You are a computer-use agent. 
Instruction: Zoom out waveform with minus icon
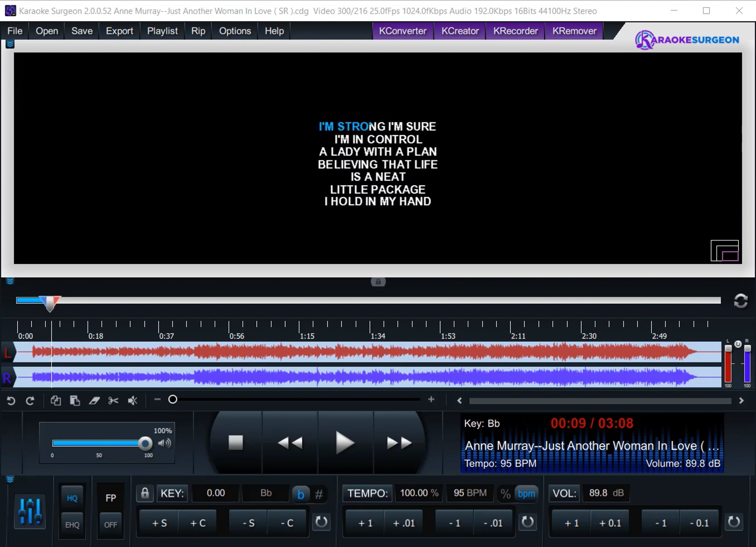[157, 399]
